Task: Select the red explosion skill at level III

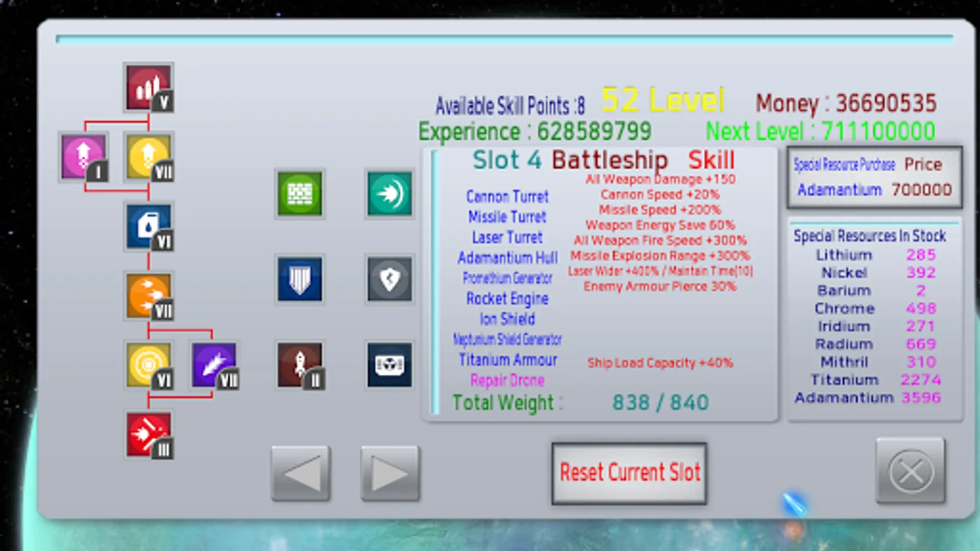Action: pos(149,435)
